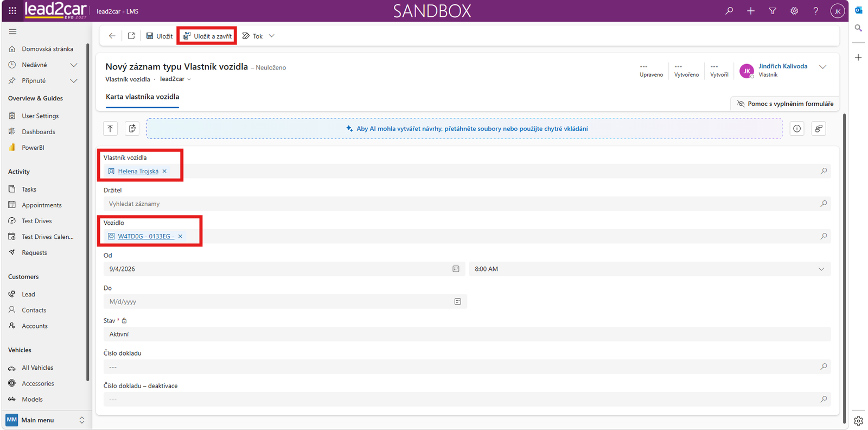Open the settings gear in header
Image resolution: width=868 pixels, height=430 pixels.
click(x=794, y=11)
